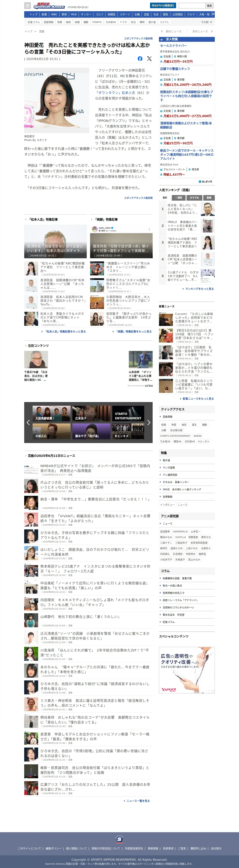This screenshot has height=868, width=239.
Task: Open the Kエンタメ carousel tile
Action: coord(128,431)
